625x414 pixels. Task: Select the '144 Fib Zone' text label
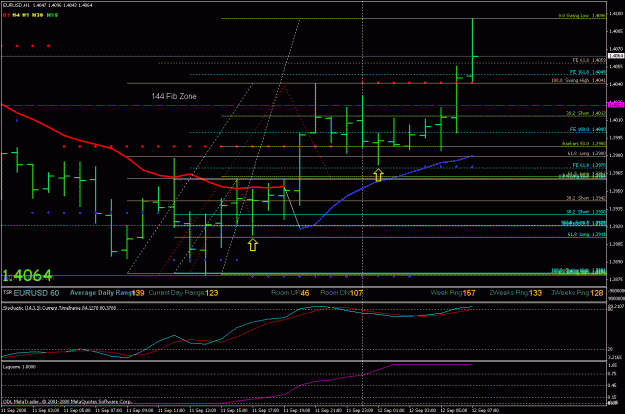coord(174,96)
